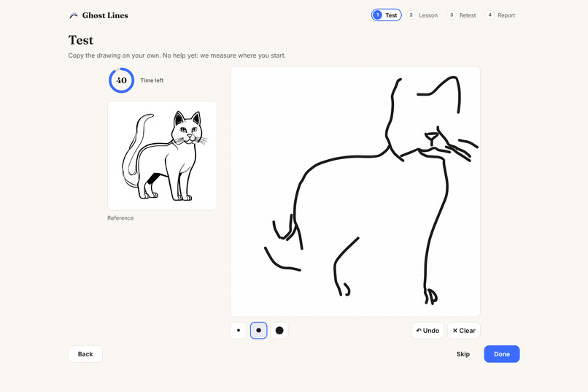Open step 1 Test tab

pyautogui.click(x=386, y=15)
